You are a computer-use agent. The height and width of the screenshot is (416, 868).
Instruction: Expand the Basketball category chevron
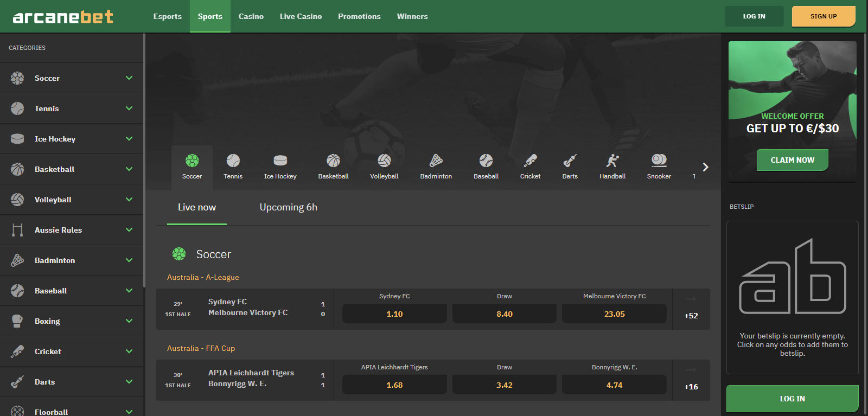tap(129, 169)
